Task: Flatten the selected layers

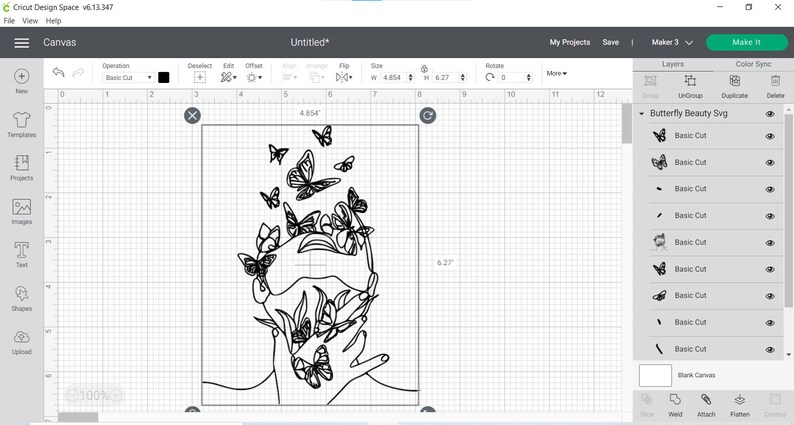Action: point(739,406)
